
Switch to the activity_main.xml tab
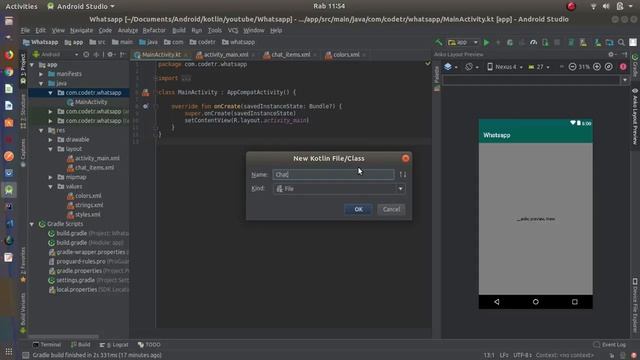(x=226, y=55)
